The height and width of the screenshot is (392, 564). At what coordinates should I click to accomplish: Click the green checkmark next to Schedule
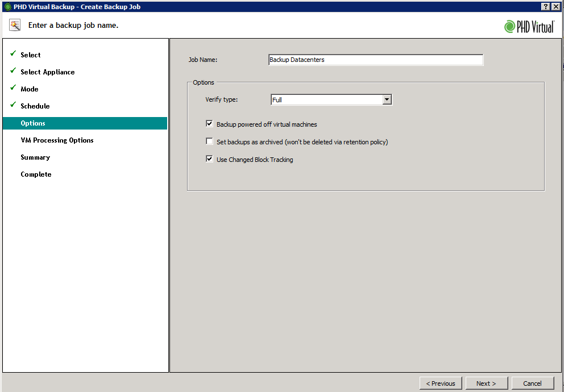coord(13,105)
